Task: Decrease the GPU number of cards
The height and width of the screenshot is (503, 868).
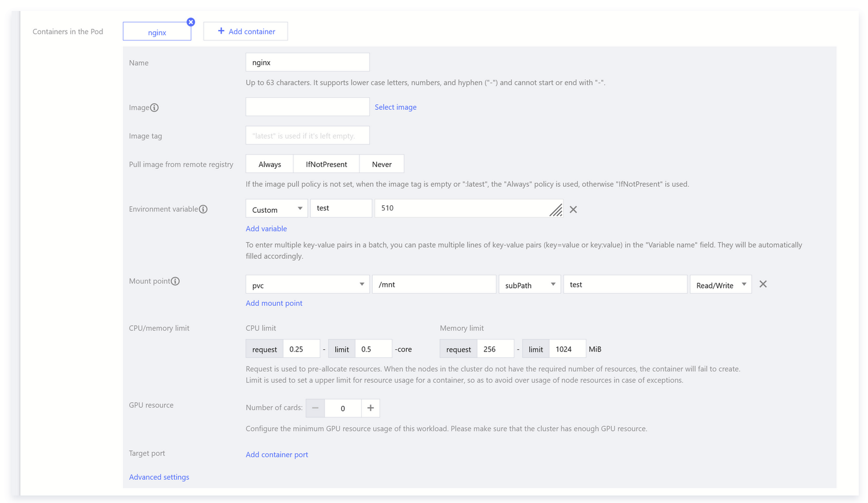Action: tap(315, 408)
